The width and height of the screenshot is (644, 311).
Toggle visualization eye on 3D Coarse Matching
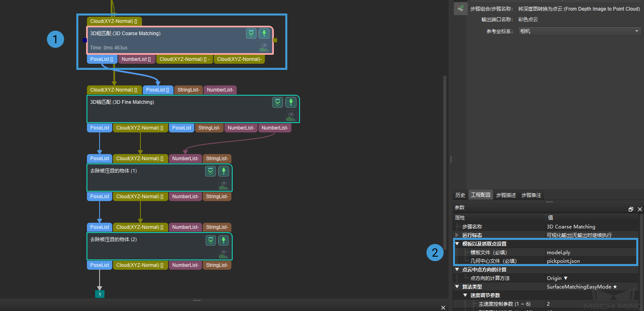pyautogui.click(x=264, y=47)
